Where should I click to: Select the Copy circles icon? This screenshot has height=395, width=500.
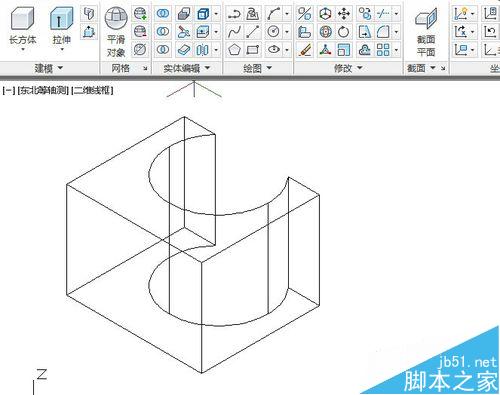(x=365, y=14)
